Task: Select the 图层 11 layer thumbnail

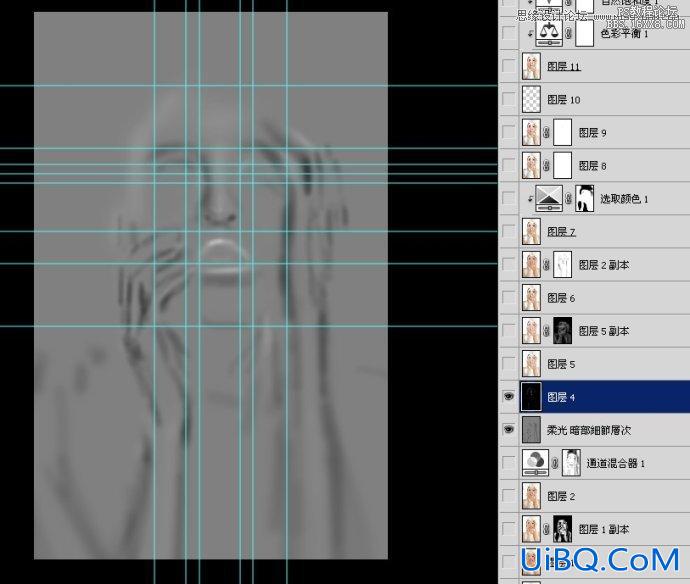Action: [531, 66]
